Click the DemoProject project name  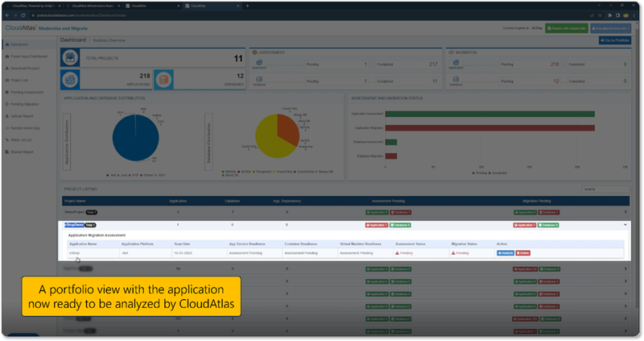[74, 212]
